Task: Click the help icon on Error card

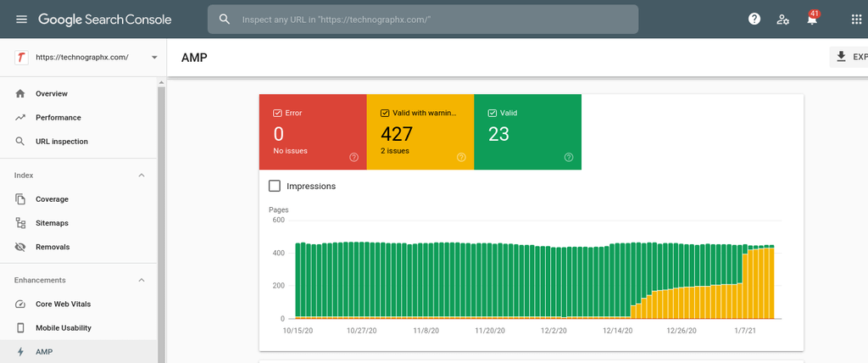Action: point(354,158)
